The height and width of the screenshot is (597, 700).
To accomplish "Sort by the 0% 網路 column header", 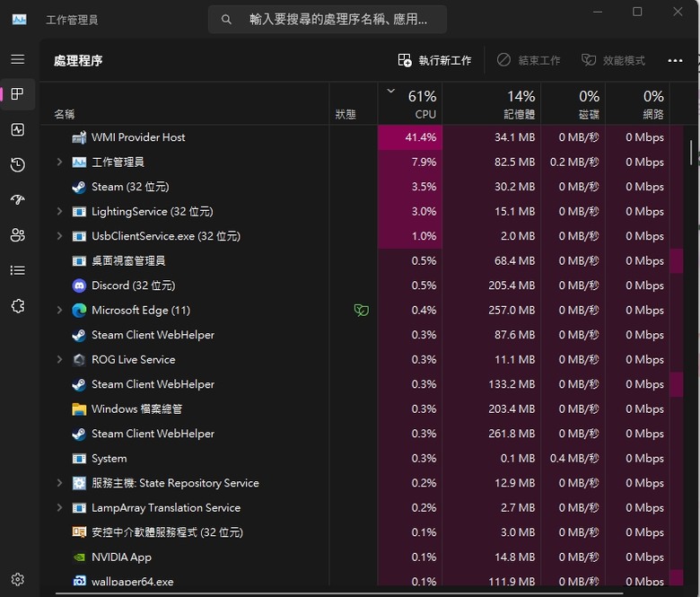I will point(637,104).
